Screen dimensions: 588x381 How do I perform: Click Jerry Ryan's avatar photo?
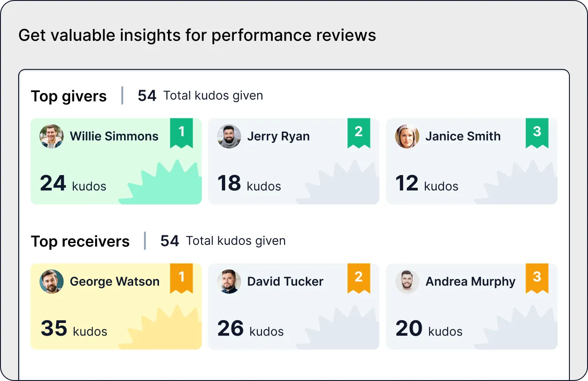click(229, 137)
